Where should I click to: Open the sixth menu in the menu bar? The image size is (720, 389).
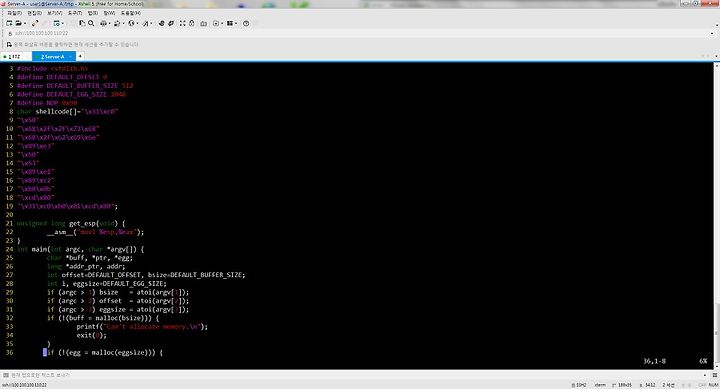click(109, 13)
